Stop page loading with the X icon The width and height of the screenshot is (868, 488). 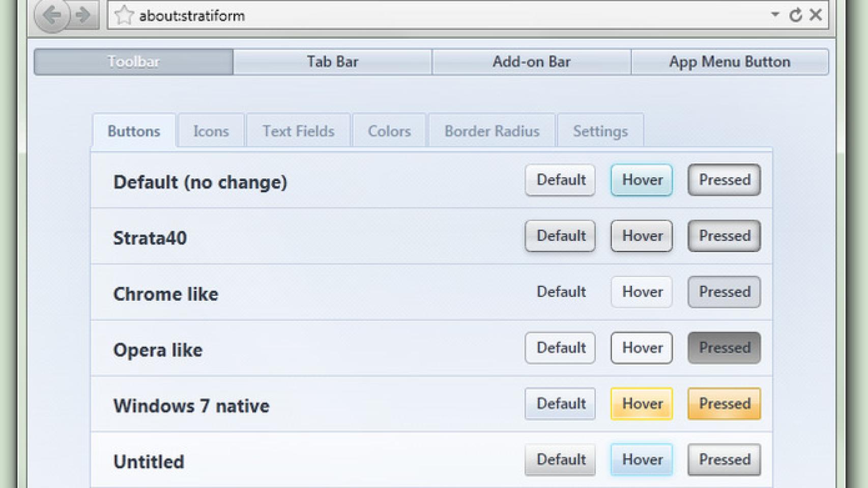click(816, 15)
